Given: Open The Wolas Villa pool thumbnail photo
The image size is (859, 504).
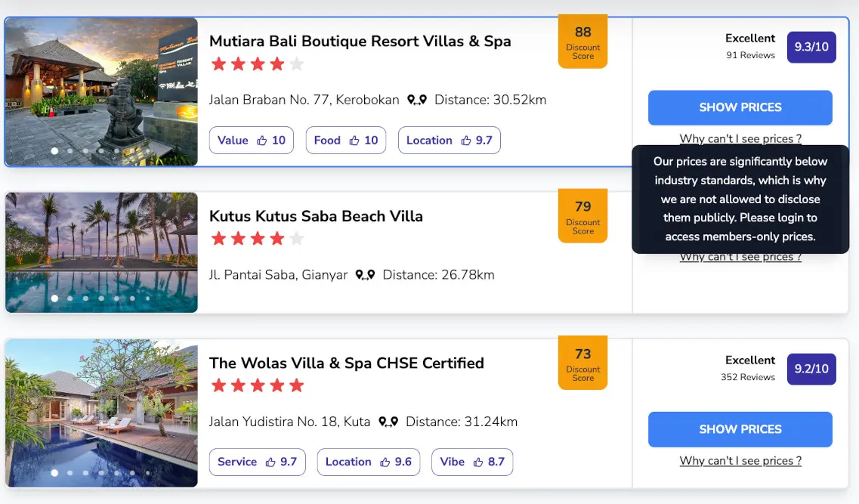Looking at the screenshot, I should (101, 413).
